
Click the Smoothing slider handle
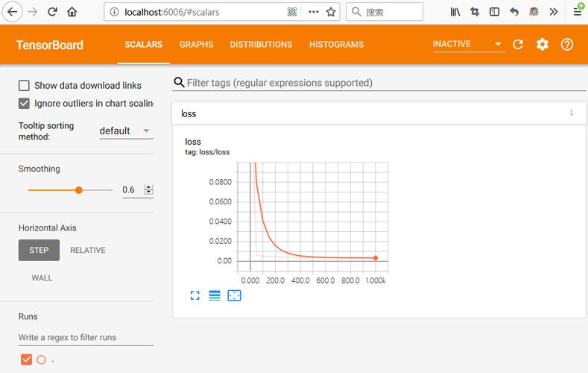[x=79, y=190]
